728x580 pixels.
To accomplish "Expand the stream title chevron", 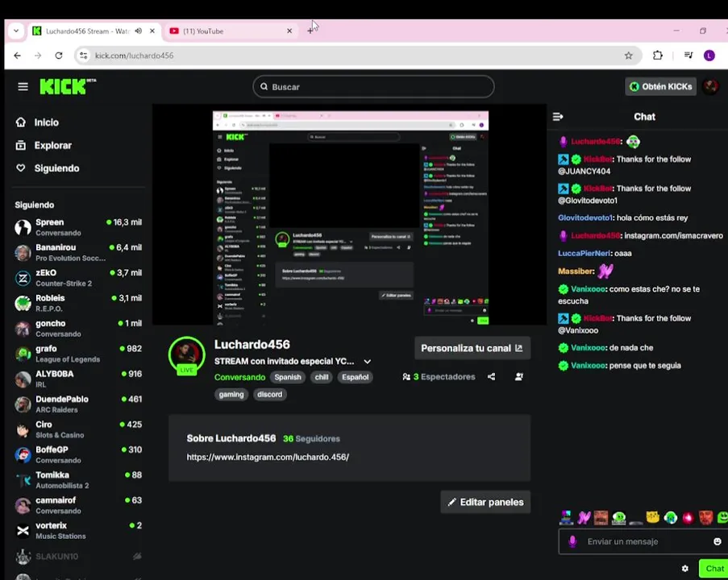I will [368, 362].
